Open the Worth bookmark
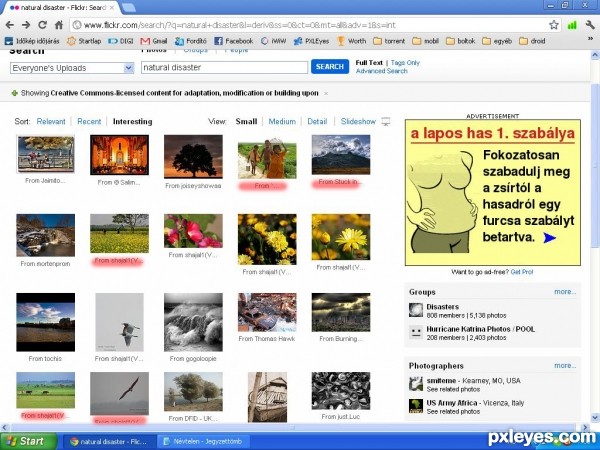This screenshot has width=600, height=450. [x=352, y=41]
